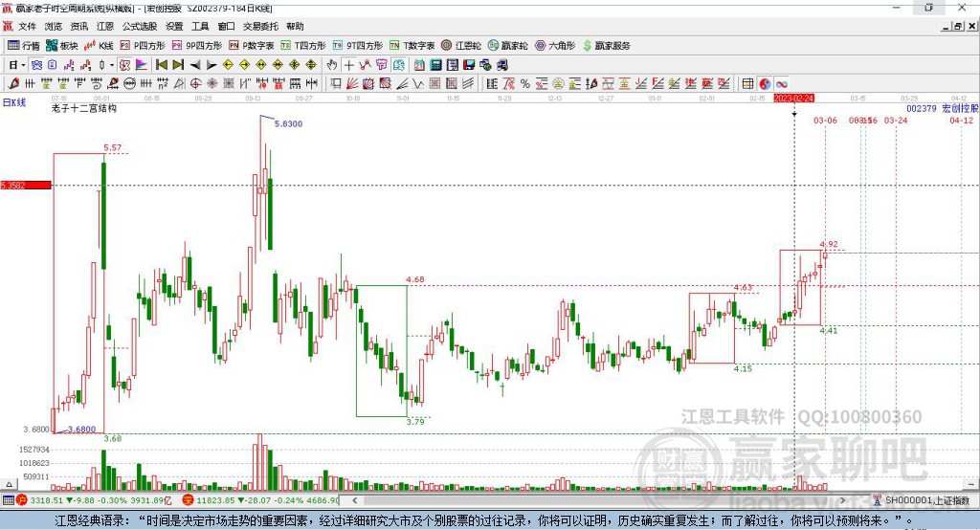
Task: Move chart left with black arrow
Action: point(195,65)
